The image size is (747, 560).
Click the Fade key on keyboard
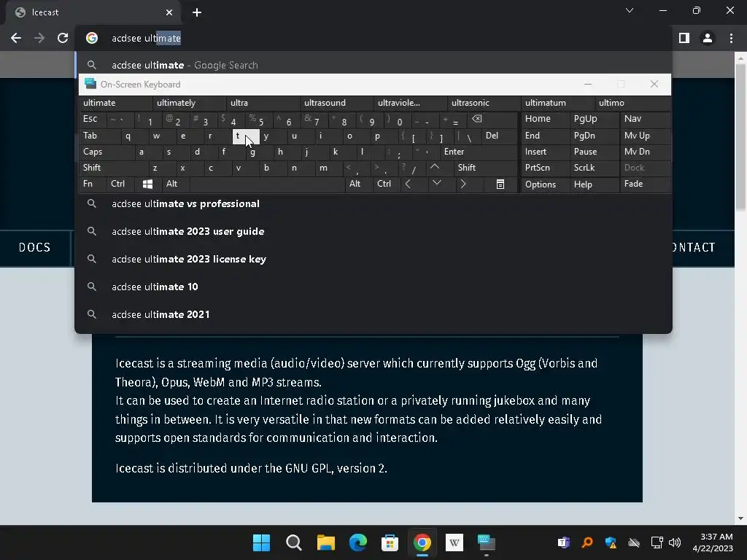click(645, 184)
